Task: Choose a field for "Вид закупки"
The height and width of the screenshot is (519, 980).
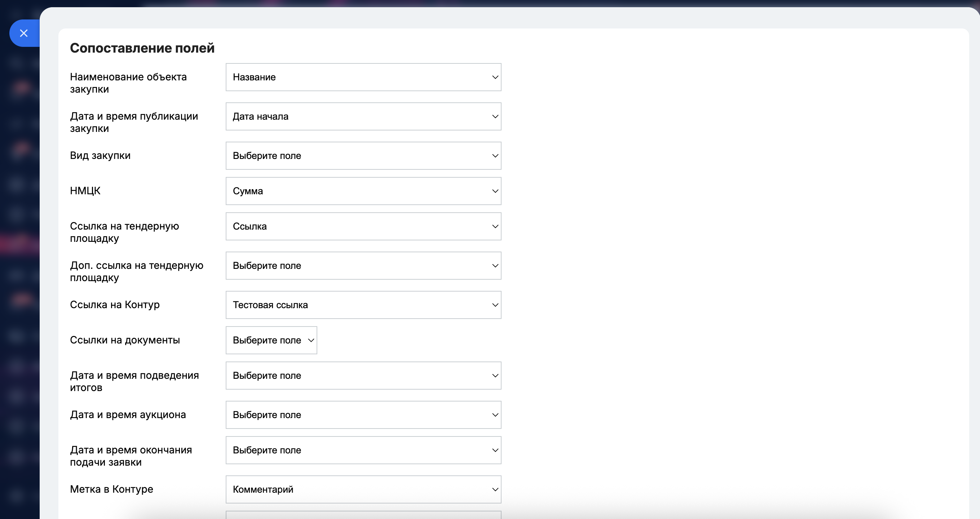Action: click(363, 156)
